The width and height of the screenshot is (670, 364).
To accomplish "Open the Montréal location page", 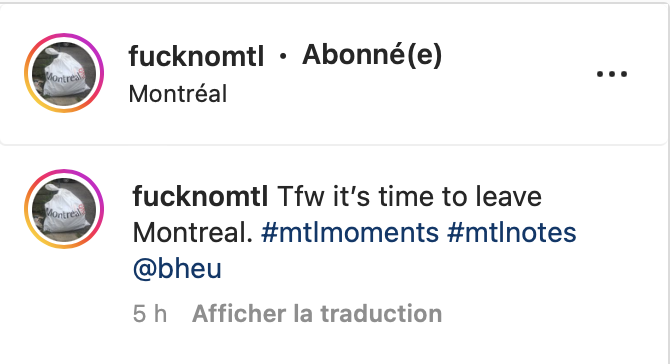I will tap(178, 94).
